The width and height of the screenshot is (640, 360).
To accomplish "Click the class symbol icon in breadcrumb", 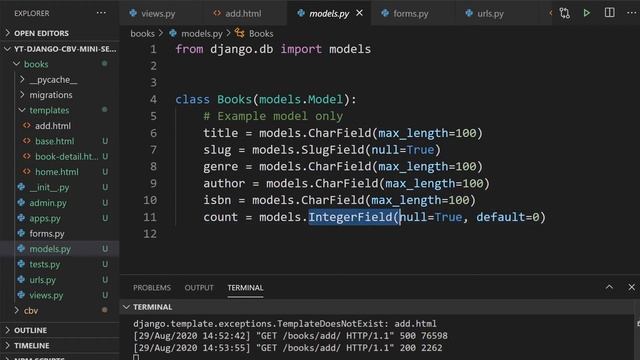I will (240, 33).
